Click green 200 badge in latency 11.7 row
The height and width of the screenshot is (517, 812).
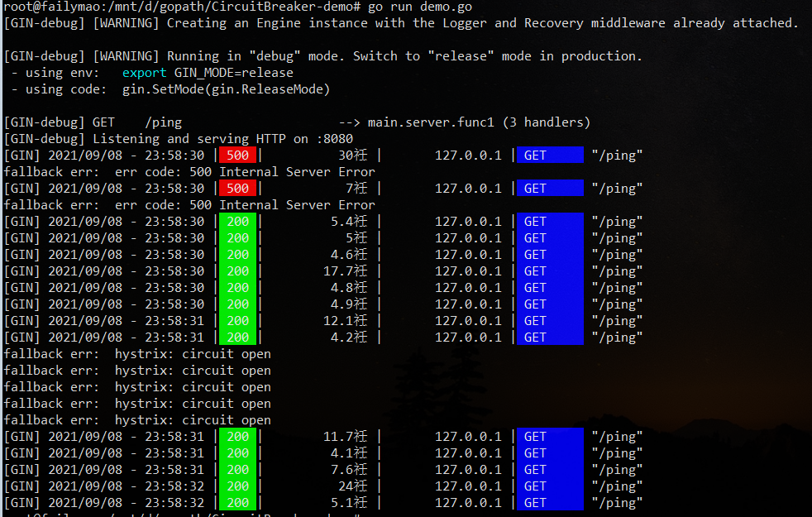(x=237, y=437)
